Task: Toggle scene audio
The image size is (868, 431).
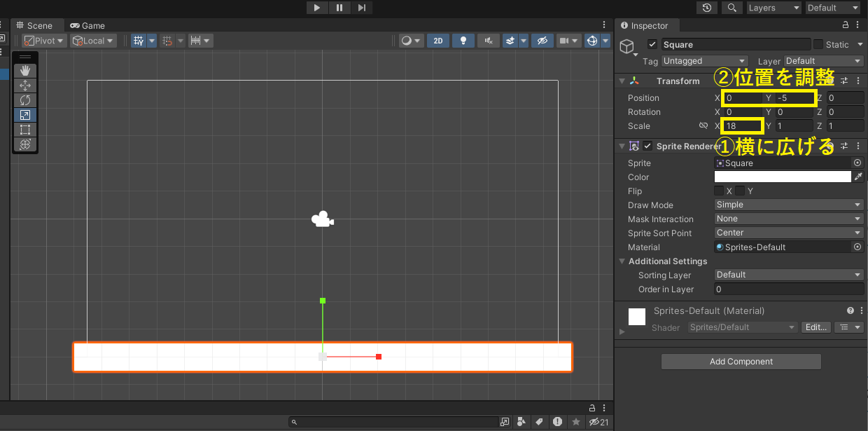Action: (x=488, y=40)
